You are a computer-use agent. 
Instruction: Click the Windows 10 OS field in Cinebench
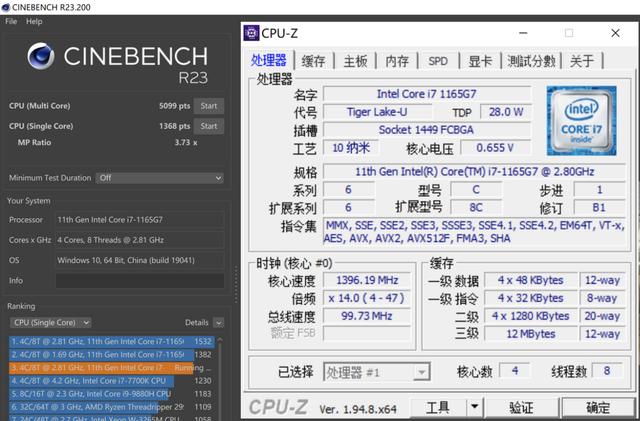point(140,261)
